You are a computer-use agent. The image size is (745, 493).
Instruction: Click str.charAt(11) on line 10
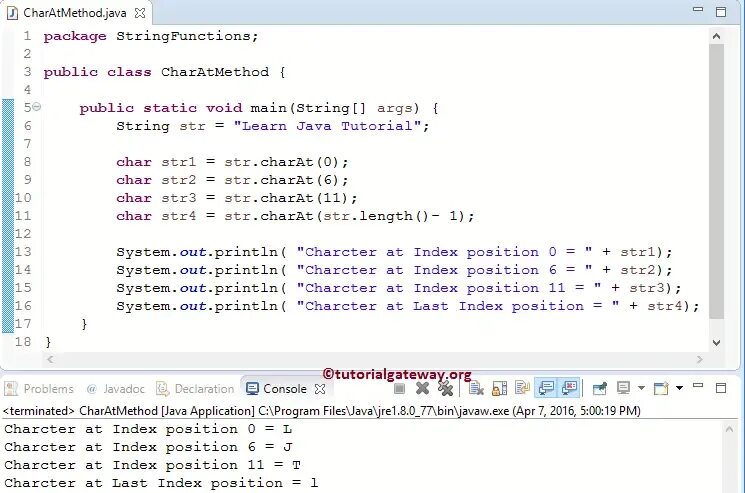(286, 199)
